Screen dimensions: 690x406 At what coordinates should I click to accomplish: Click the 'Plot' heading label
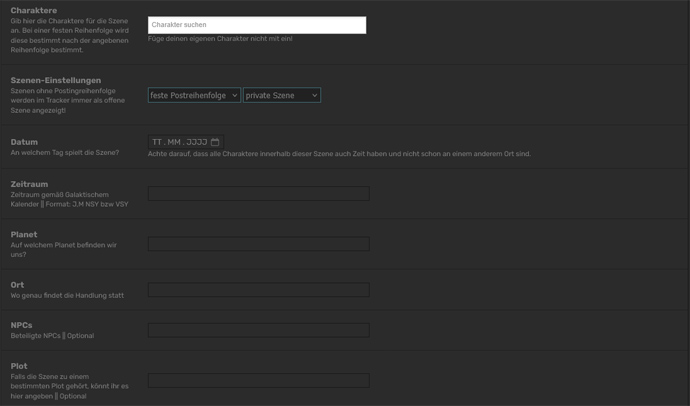[x=19, y=366]
